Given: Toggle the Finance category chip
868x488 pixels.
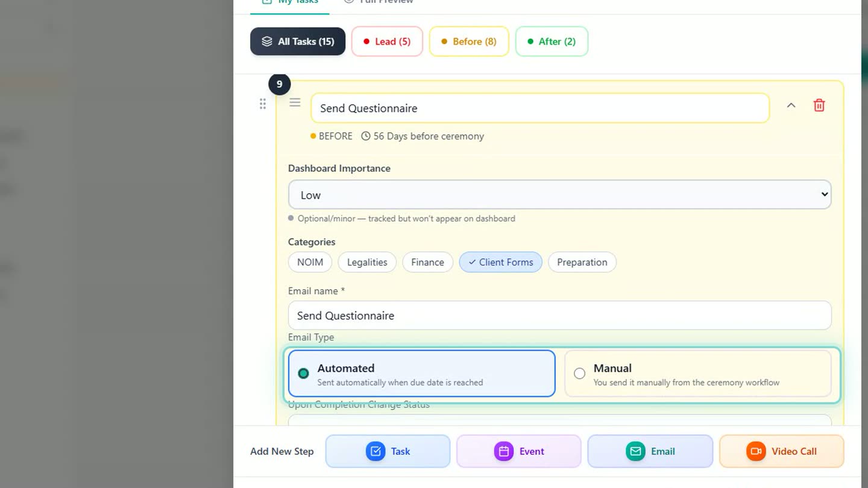Looking at the screenshot, I should point(427,262).
